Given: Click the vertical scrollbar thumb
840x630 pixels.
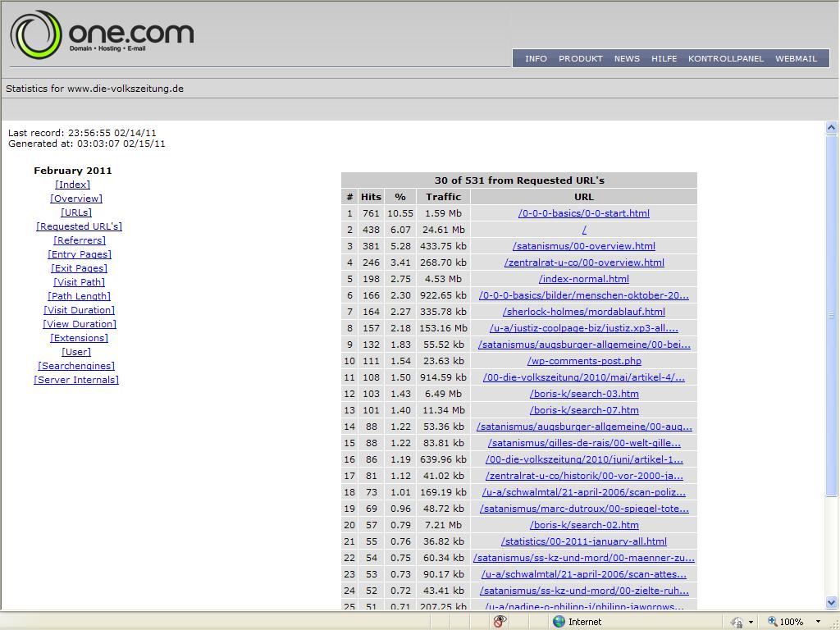Looking at the screenshot, I should pos(832,315).
